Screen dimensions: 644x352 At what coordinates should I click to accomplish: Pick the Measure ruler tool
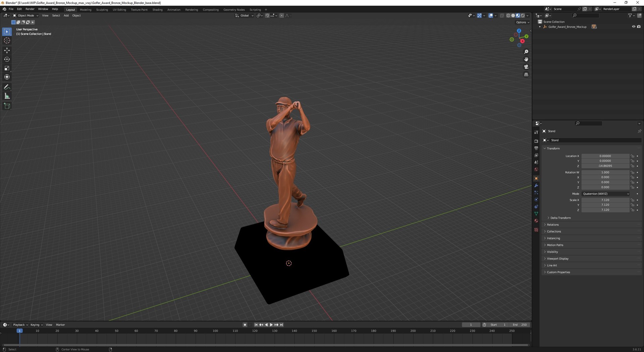coord(7,96)
